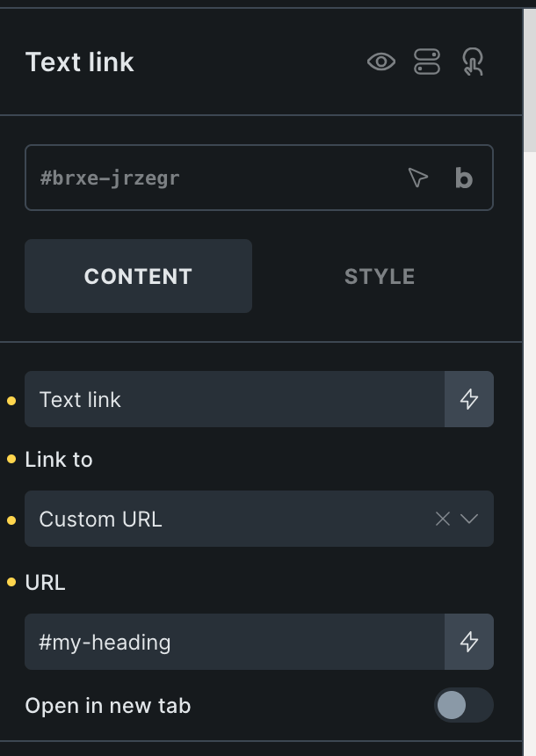The image size is (536, 756).
Task: Click the #my-heading URL input field
Action: coord(233,642)
